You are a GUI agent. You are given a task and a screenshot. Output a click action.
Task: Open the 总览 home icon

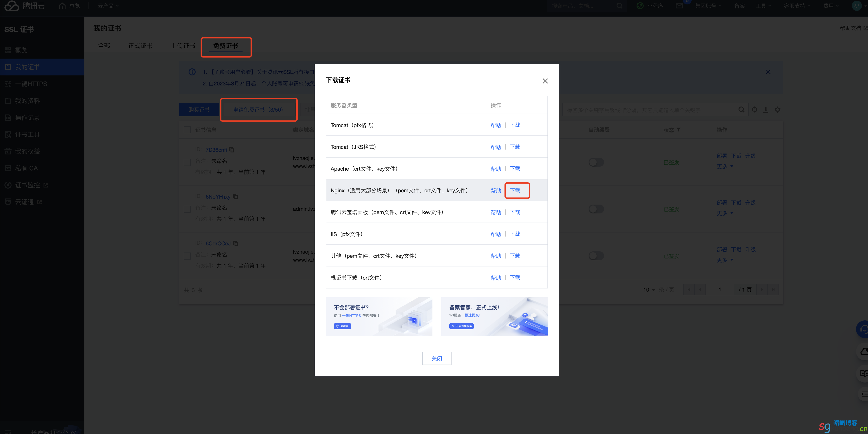62,6
